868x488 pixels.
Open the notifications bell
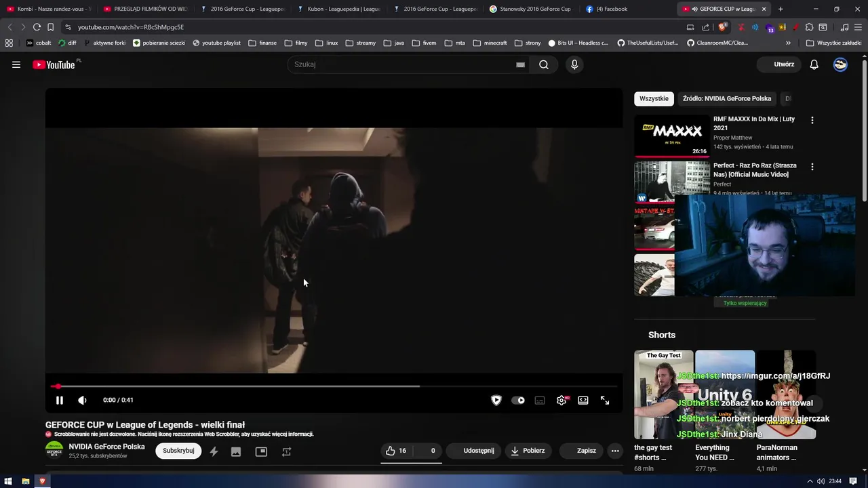[x=814, y=64]
